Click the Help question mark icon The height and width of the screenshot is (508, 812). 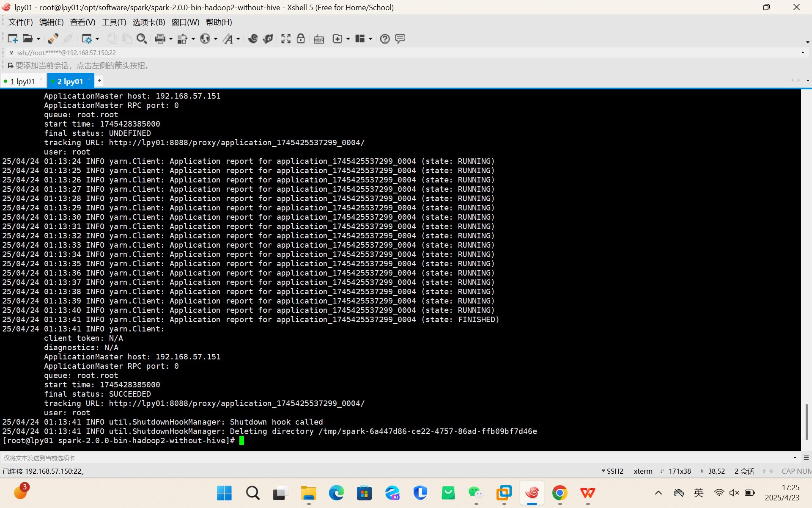click(x=385, y=39)
